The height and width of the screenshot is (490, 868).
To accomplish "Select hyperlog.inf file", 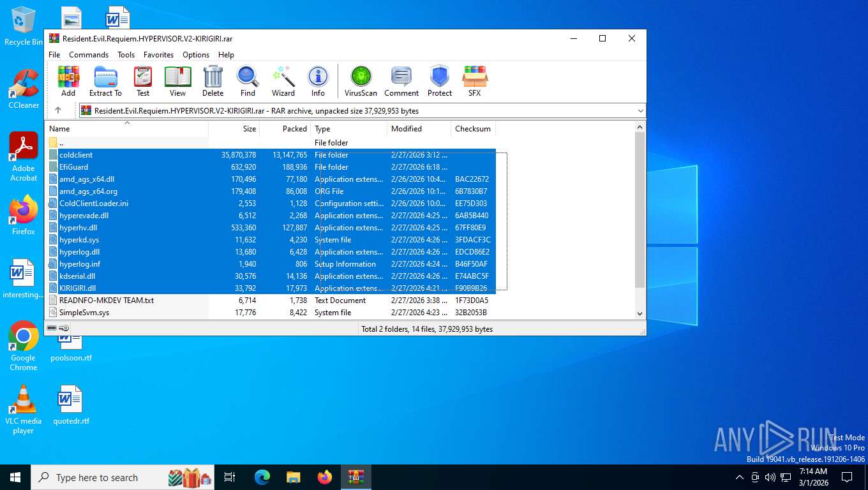I will click(270, 264).
